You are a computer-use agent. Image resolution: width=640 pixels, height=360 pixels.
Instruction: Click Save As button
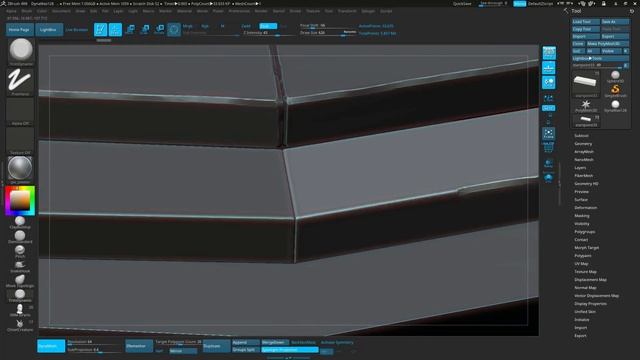click(x=615, y=22)
